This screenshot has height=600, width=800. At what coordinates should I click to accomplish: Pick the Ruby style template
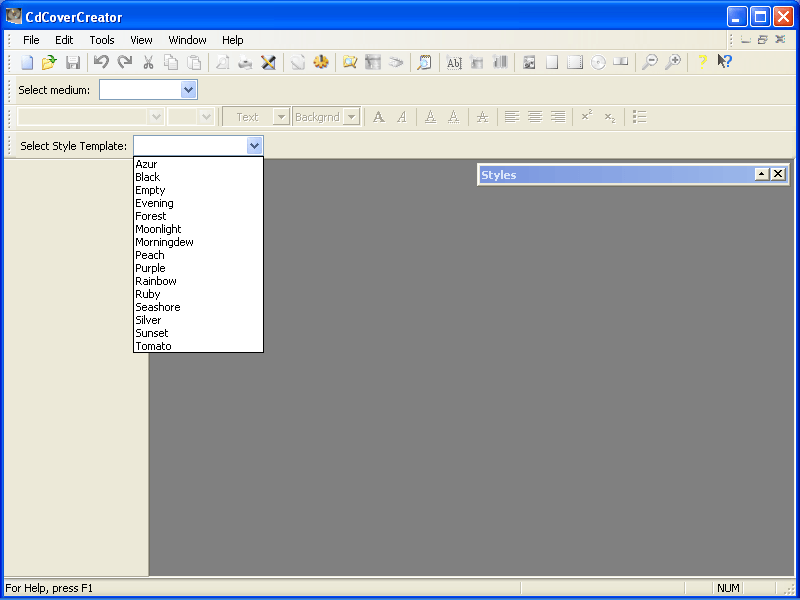point(198,294)
